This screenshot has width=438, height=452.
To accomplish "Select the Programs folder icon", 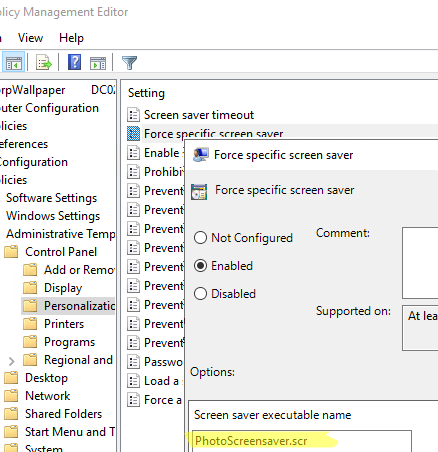I will coord(30,342).
